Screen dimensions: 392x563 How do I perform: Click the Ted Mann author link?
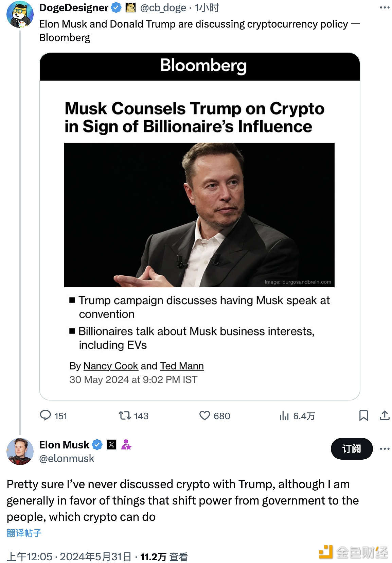182,366
